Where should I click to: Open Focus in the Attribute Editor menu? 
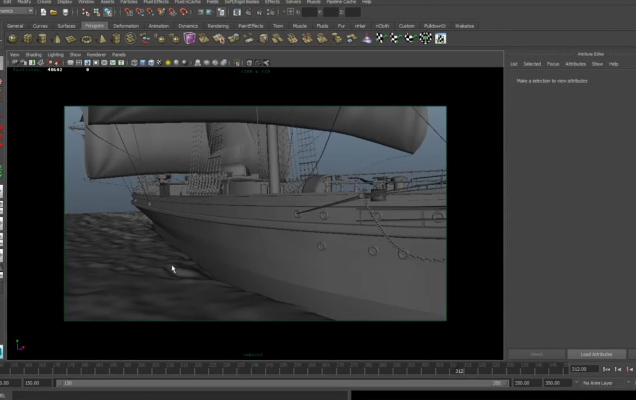click(x=552, y=64)
